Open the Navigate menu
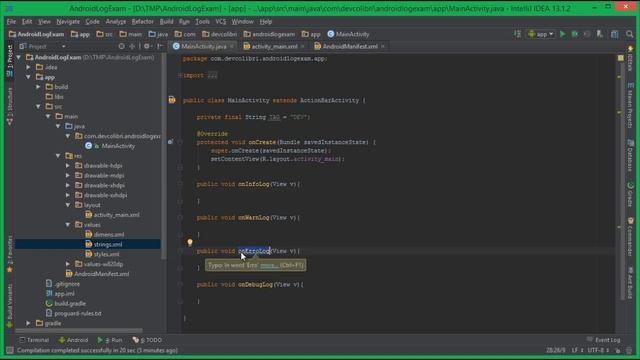Screen dimensions: 640x360 pos(68,22)
